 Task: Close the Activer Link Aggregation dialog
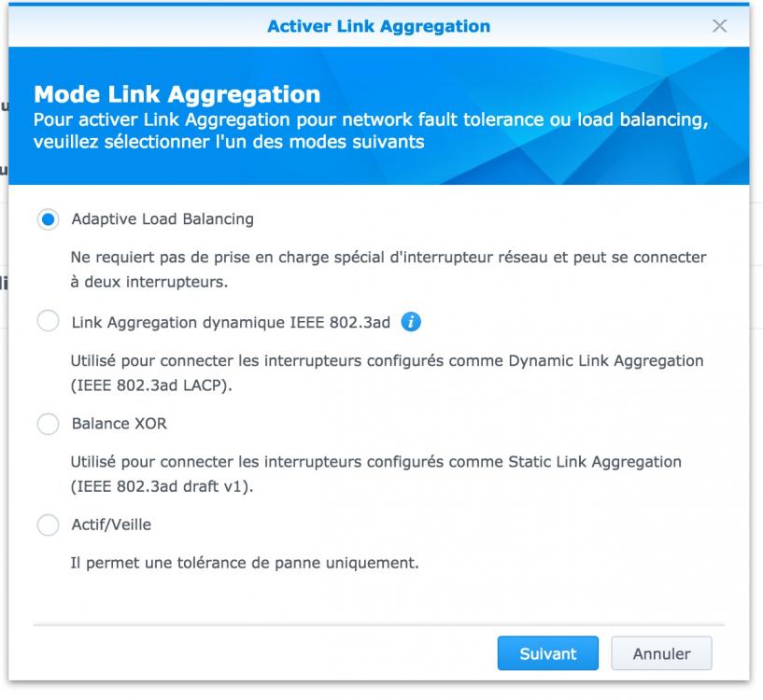point(719,26)
